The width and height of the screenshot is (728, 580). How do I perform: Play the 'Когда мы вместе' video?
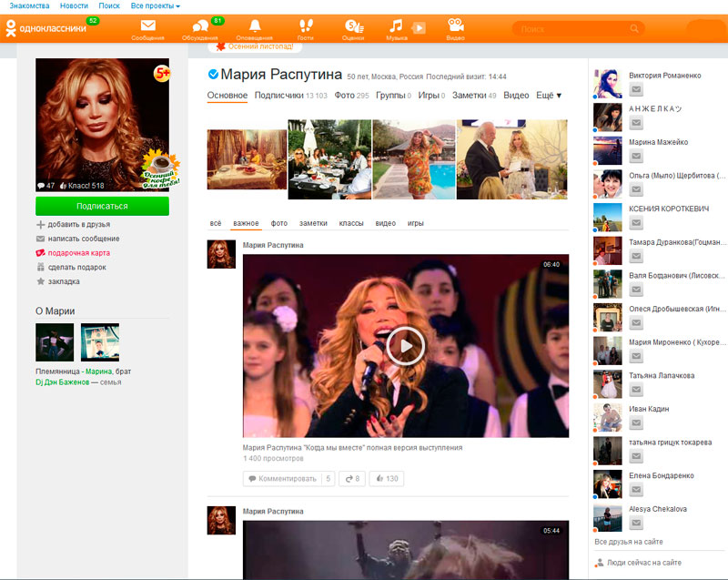click(405, 346)
